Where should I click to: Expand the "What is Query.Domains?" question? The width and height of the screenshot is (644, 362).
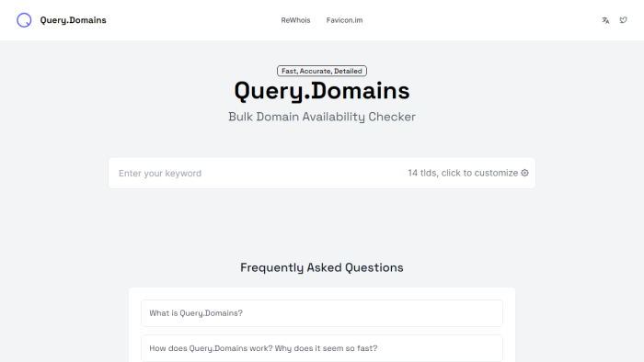(x=322, y=313)
